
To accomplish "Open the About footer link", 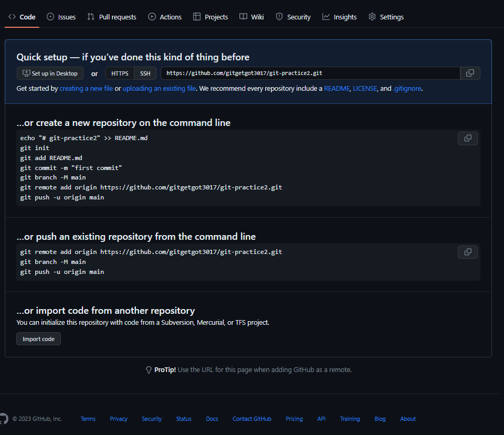I will 408,419.
